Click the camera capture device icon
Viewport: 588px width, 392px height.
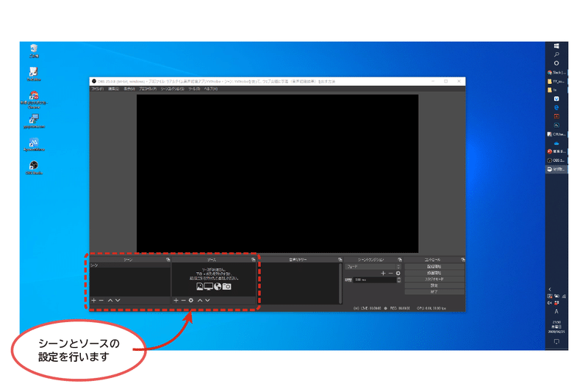[x=227, y=287]
